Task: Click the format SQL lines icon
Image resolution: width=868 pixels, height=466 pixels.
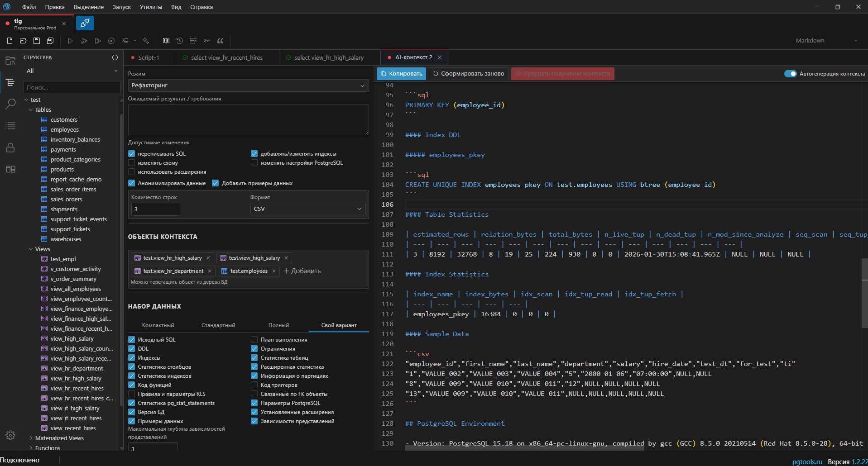Action: [193, 41]
